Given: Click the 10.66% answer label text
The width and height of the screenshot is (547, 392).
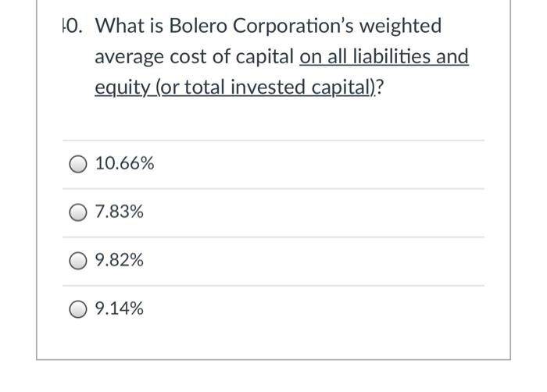Looking at the screenshot, I should [x=124, y=163].
